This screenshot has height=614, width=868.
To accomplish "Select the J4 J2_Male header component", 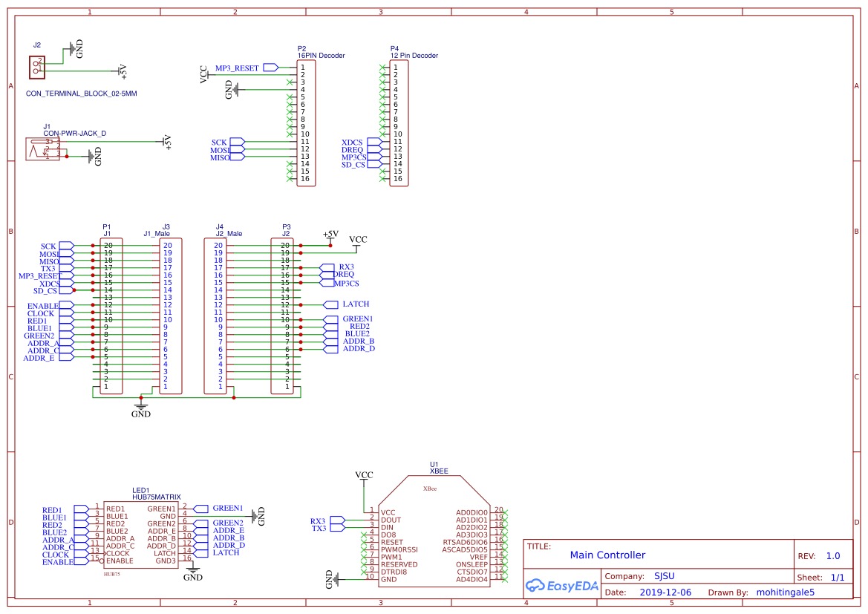I will (x=215, y=316).
